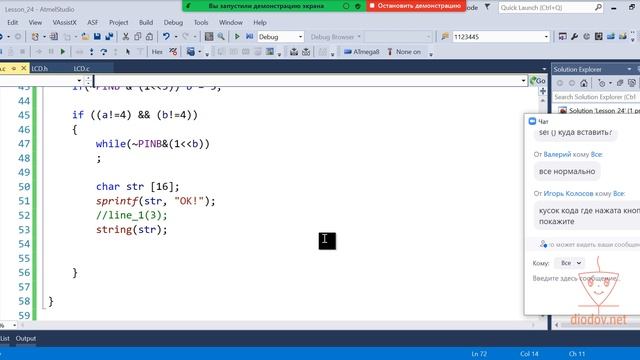Click the pending changes filter icon in Solution Explorer
640x360 pixels.
[601, 83]
